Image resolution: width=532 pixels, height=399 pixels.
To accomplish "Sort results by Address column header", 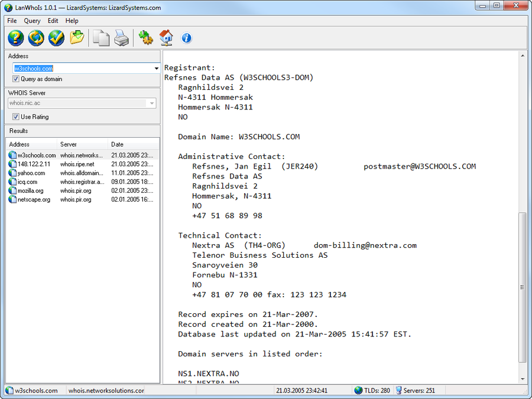I will (31, 144).
